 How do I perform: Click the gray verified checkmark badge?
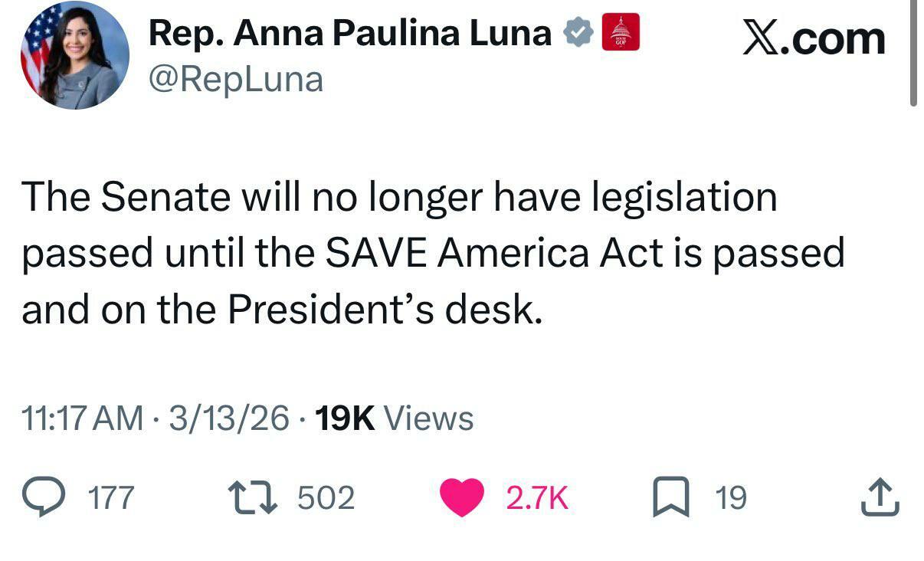point(579,33)
